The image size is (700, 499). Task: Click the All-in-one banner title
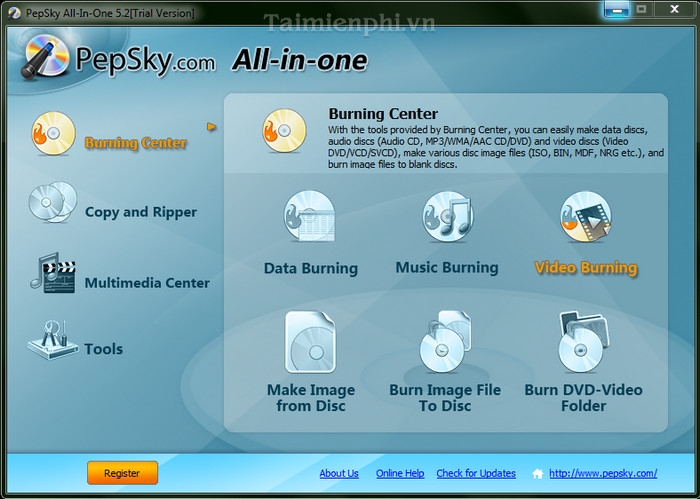300,60
